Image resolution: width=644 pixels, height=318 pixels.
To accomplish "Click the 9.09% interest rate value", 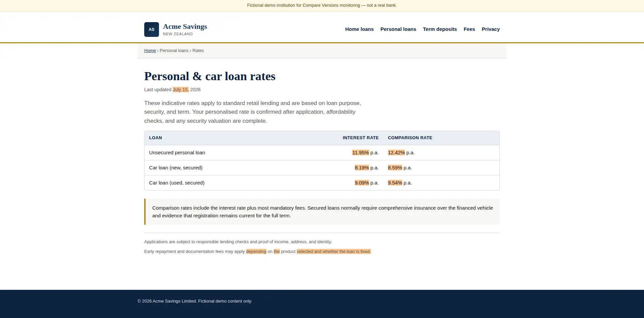I will click(x=362, y=183).
